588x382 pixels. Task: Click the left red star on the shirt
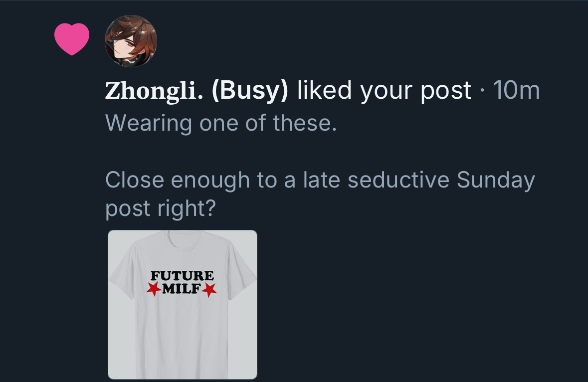pyautogui.click(x=154, y=288)
